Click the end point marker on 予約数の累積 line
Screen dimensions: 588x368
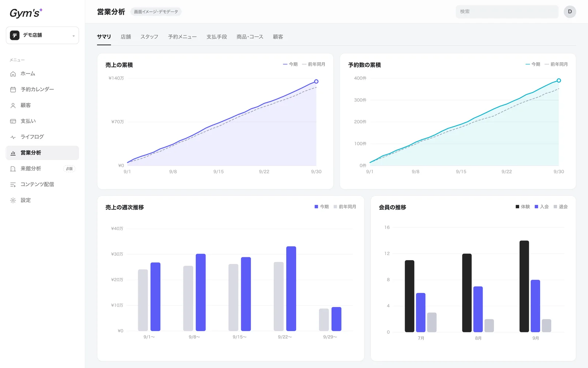[x=559, y=80]
